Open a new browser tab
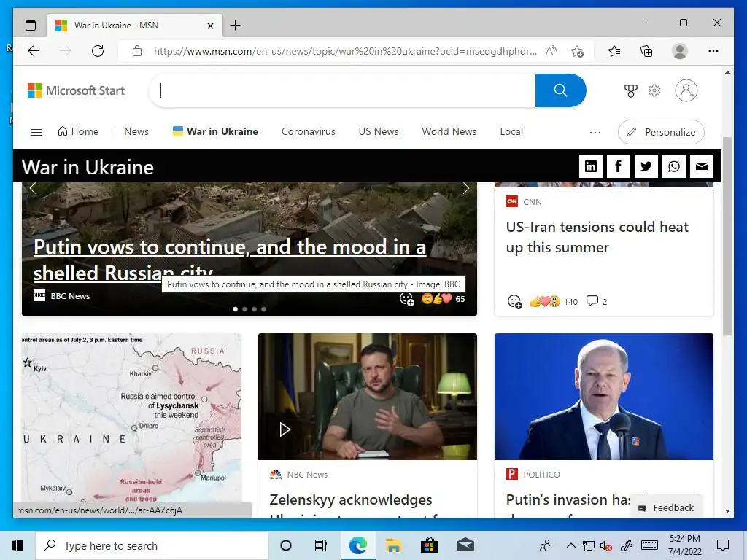 tap(236, 26)
